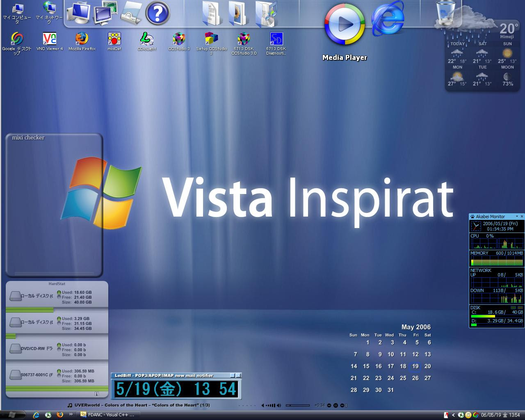
Task: Click the drive/control panel dock icon
Action: [x=131, y=12]
